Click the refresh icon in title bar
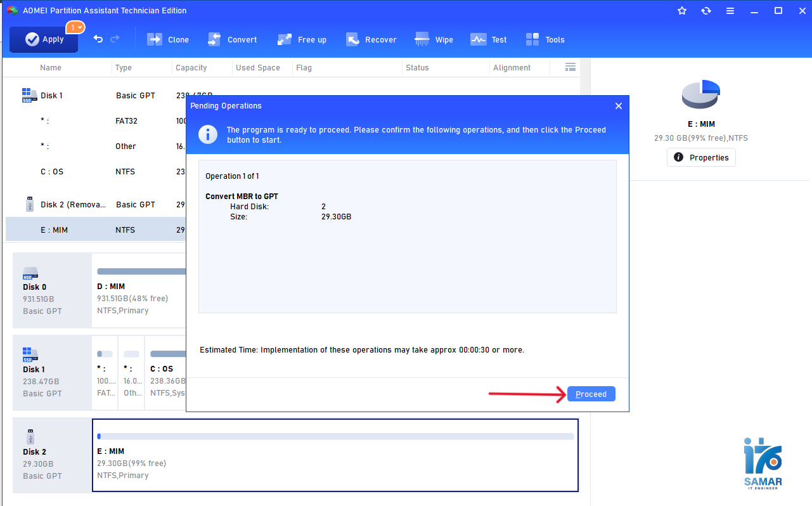Viewport: 812px width, 506px height. click(x=706, y=11)
